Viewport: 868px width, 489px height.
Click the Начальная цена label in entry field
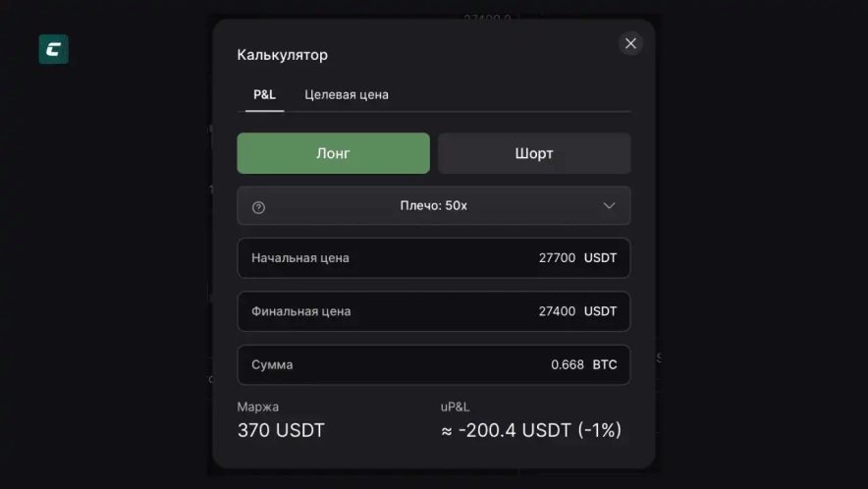(299, 258)
